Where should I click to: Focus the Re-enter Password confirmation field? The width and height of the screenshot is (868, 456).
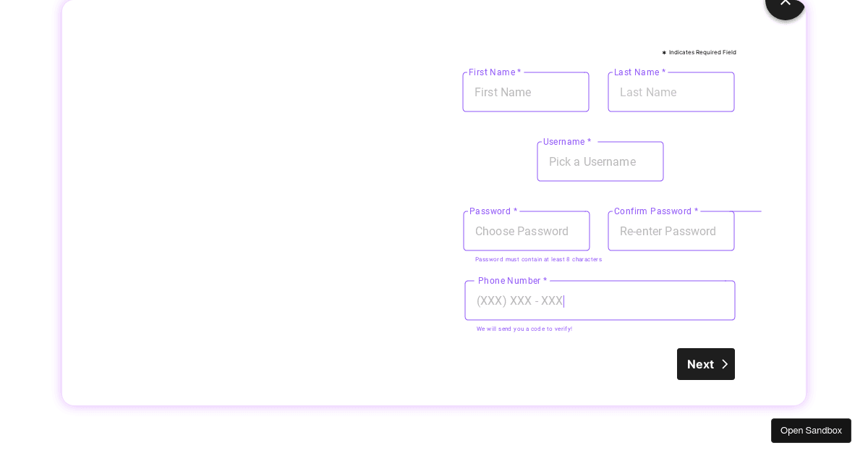pyautogui.click(x=671, y=231)
